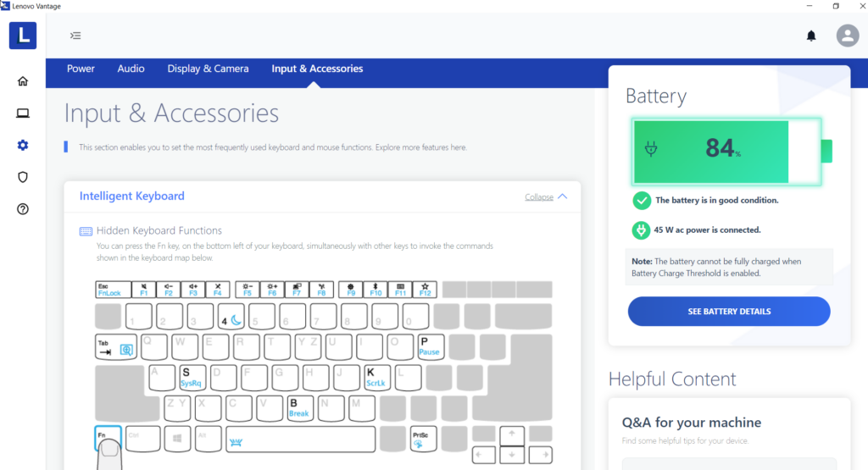Click the battery good condition checkmark icon
868x470 pixels.
(642, 200)
